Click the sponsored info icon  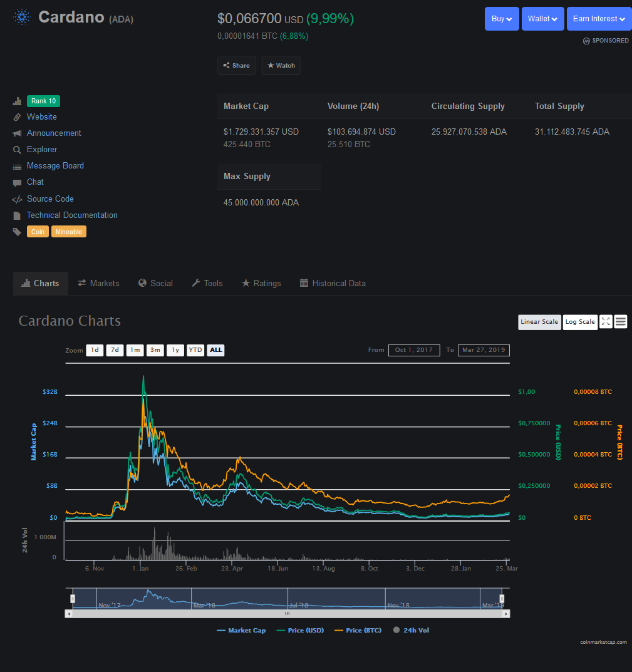point(586,41)
